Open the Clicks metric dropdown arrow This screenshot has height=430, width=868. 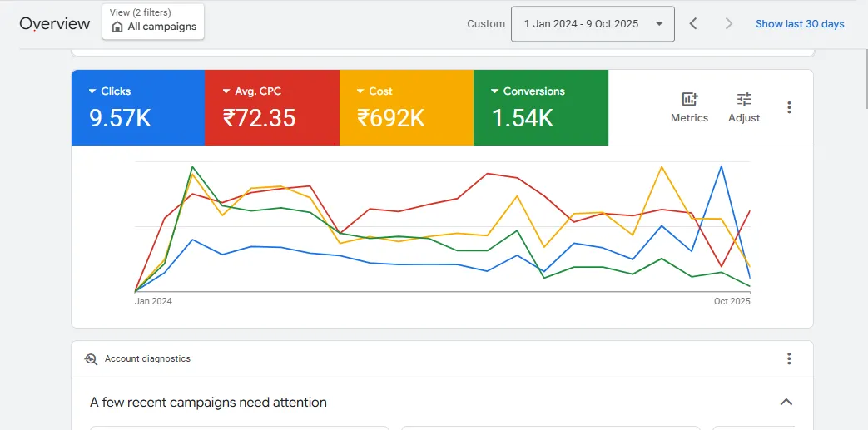pyautogui.click(x=92, y=91)
